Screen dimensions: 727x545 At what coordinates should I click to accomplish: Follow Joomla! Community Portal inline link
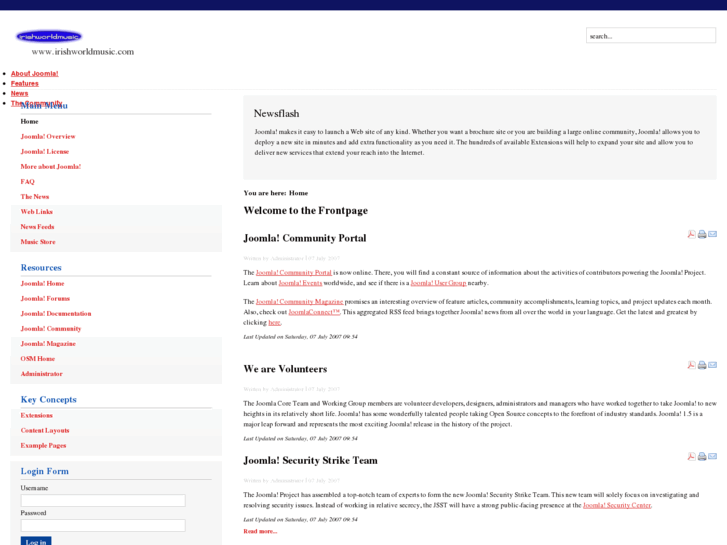point(293,273)
